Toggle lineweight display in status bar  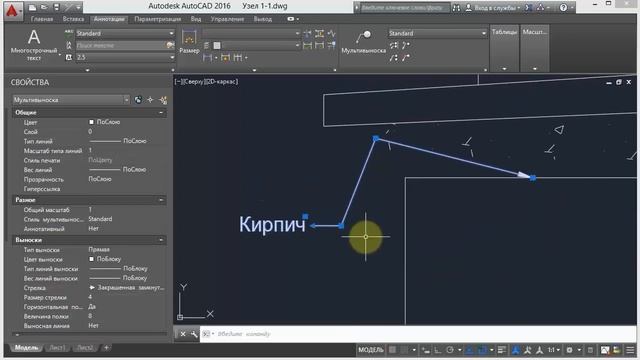pyautogui.click(x=502, y=350)
